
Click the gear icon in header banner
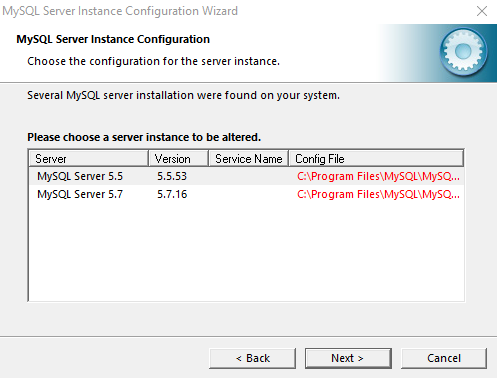click(463, 52)
